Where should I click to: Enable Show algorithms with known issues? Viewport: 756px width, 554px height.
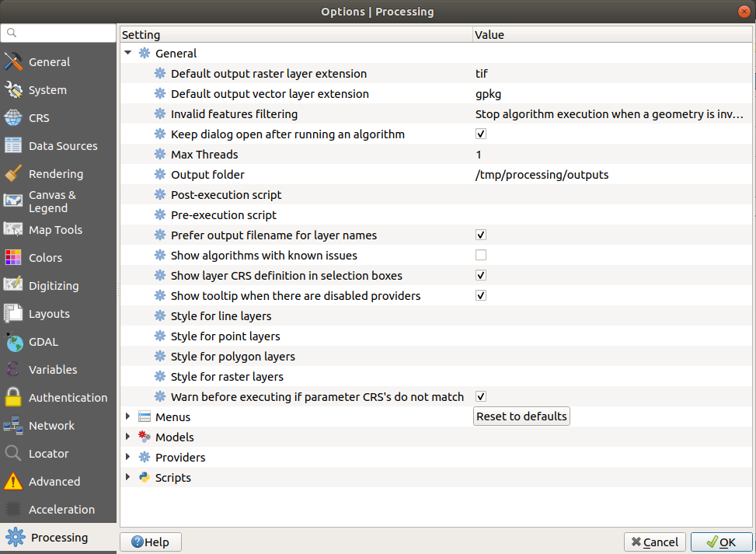click(481, 256)
